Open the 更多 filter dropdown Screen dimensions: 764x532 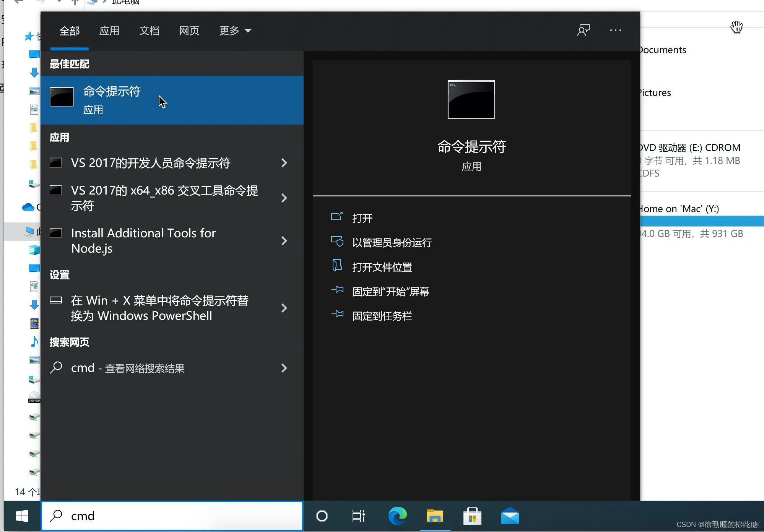pos(235,31)
